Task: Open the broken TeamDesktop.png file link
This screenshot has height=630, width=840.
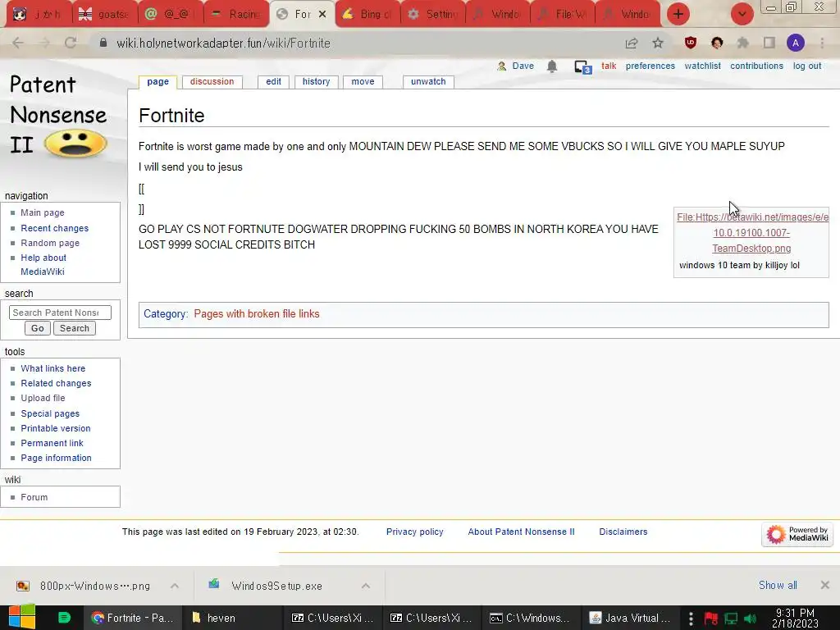Action: point(752,232)
